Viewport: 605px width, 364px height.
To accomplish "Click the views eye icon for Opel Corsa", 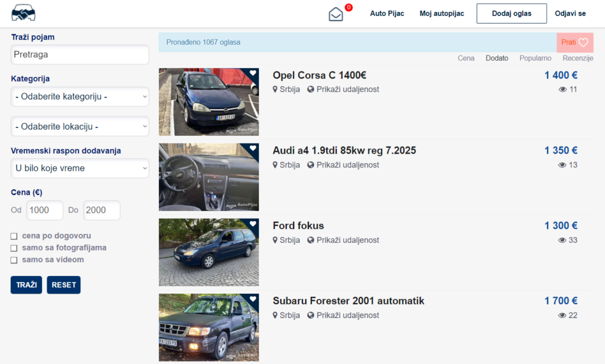I will [562, 90].
